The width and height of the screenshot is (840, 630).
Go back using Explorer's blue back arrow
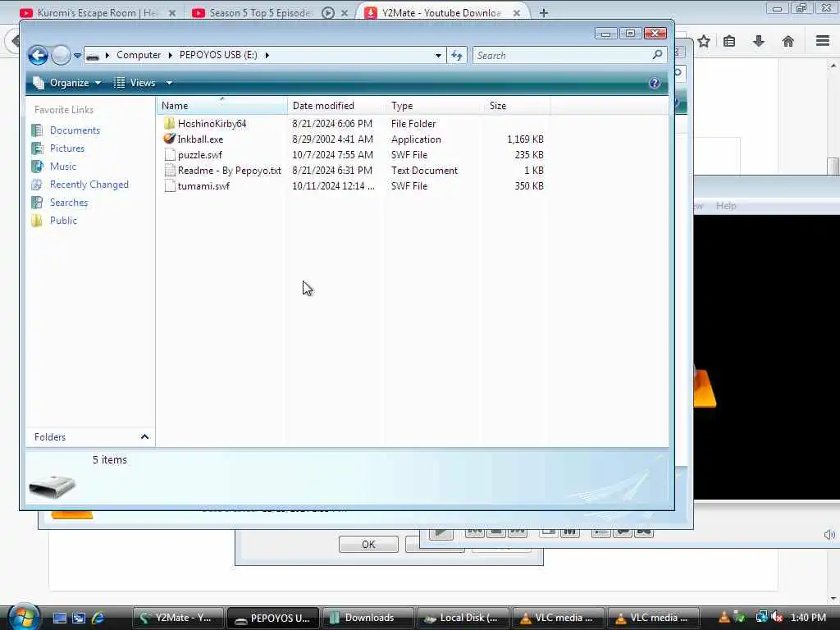tap(38, 55)
